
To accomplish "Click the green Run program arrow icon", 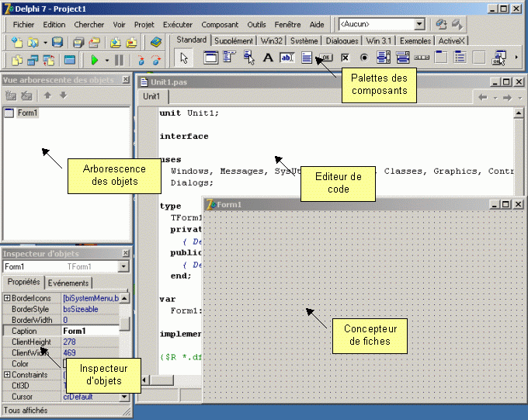I will 95,61.
